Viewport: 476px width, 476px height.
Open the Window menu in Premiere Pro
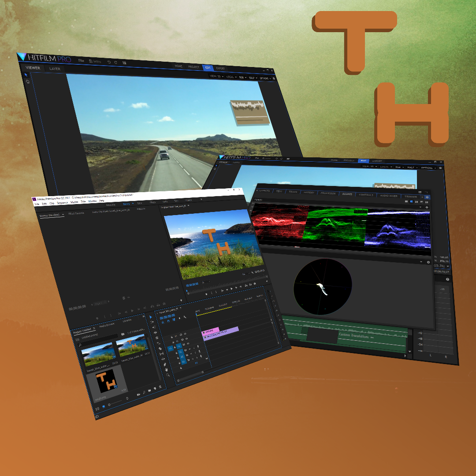pos(92,201)
